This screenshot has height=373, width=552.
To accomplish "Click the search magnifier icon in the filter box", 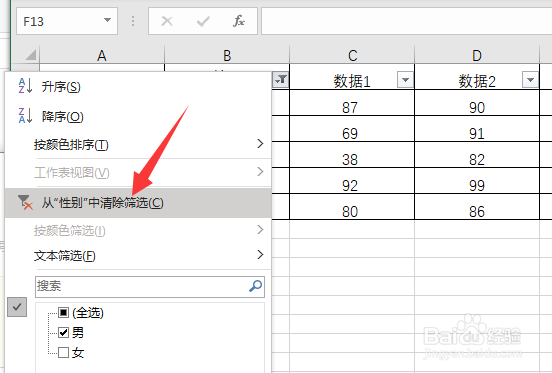I will coord(256,286).
